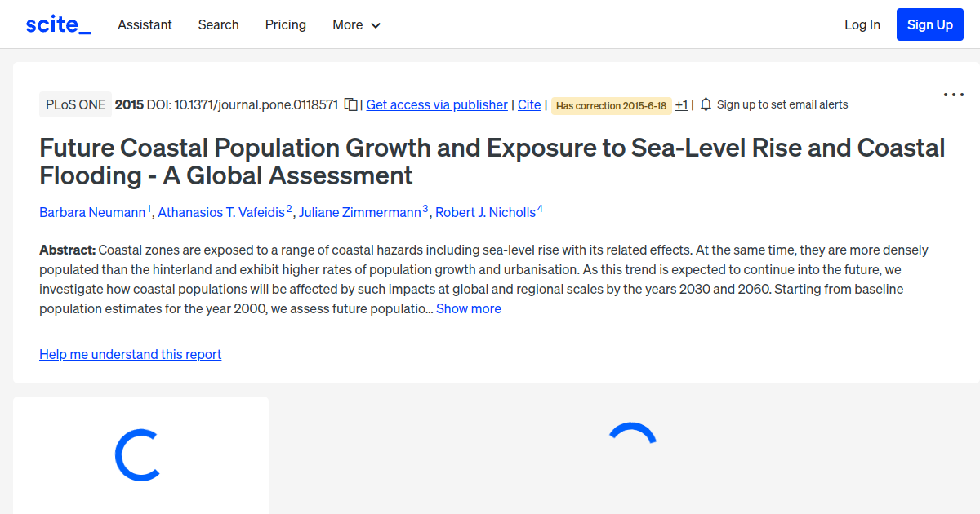Viewport: 980px width, 514px height.
Task: Click the copy DOI icon
Action: point(350,104)
